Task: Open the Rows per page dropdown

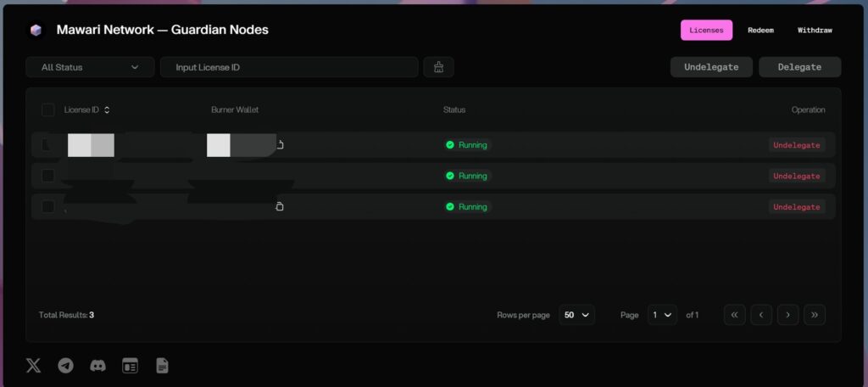Action: [576, 315]
